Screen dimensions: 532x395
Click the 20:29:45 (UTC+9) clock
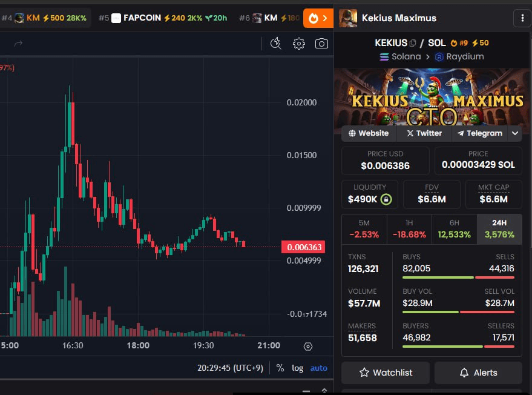tap(230, 368)
